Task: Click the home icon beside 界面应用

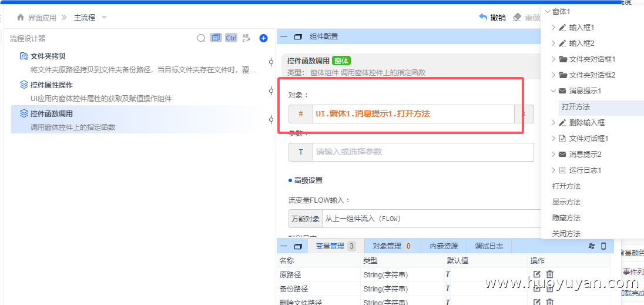Action: pos(20,18)
